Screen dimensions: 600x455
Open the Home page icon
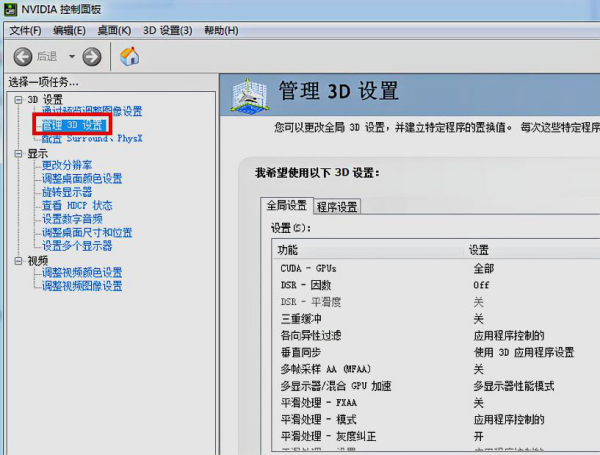130,56
